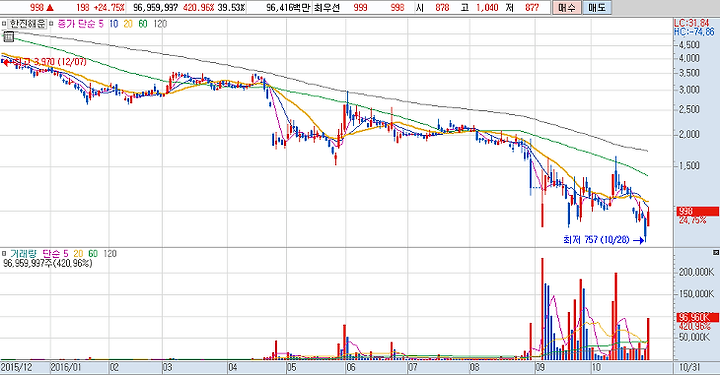Click the 매도 sell button
The image size is (720, 375).
[x=597, y=7]
